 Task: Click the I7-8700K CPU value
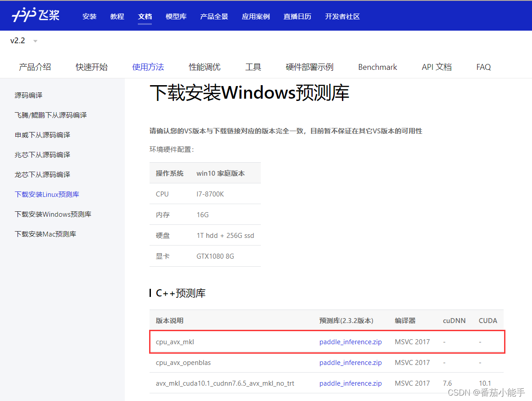(210, 194)
